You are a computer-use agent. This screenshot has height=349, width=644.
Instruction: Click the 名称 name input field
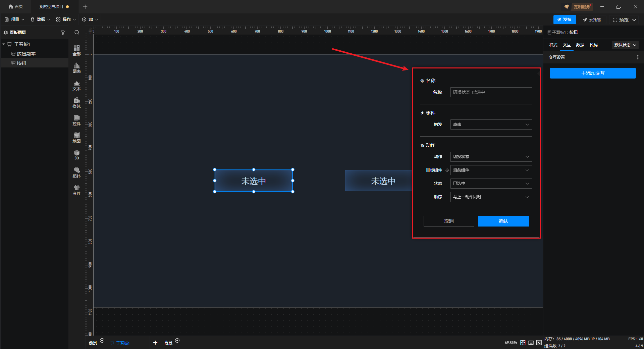coord(491,92)
